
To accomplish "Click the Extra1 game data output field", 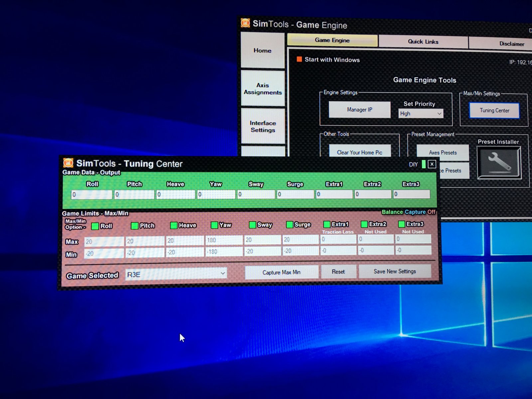I will (334, 194).
